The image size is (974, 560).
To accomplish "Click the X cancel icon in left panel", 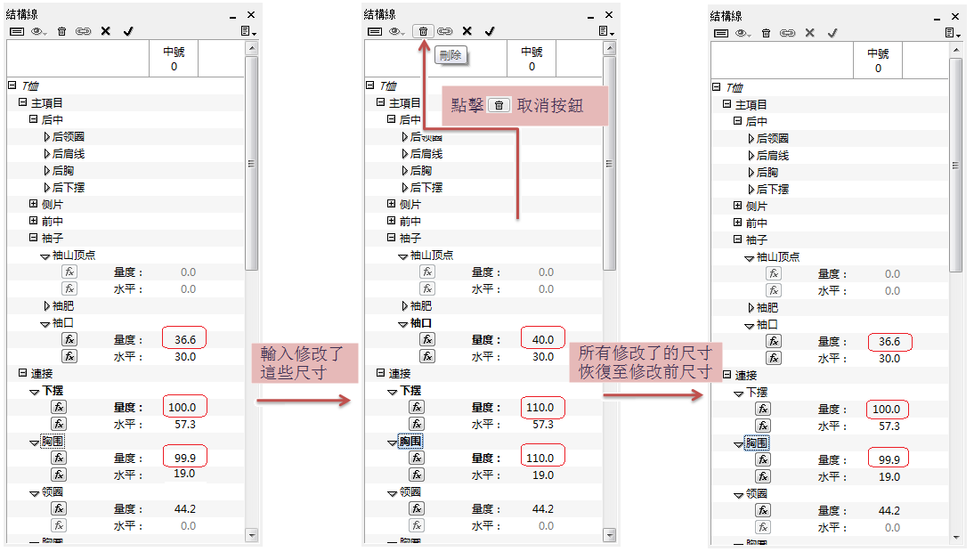I will [x=105, y=31].
